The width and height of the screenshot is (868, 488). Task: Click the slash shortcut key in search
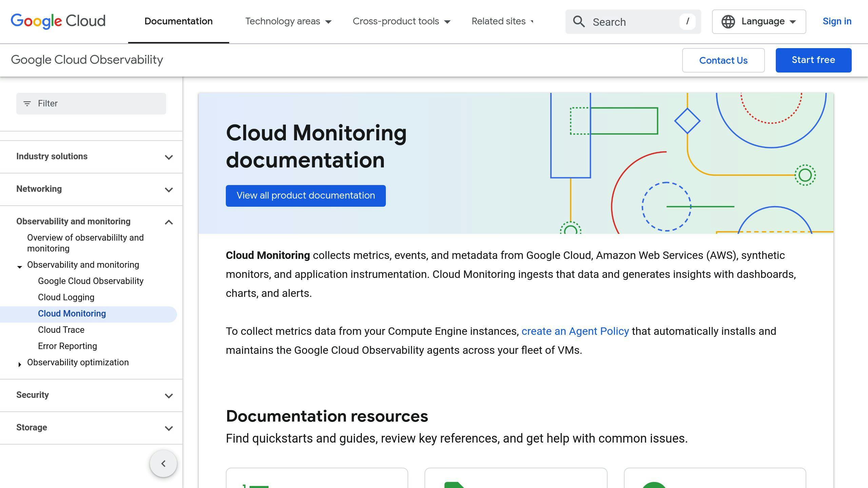point(688,22)
